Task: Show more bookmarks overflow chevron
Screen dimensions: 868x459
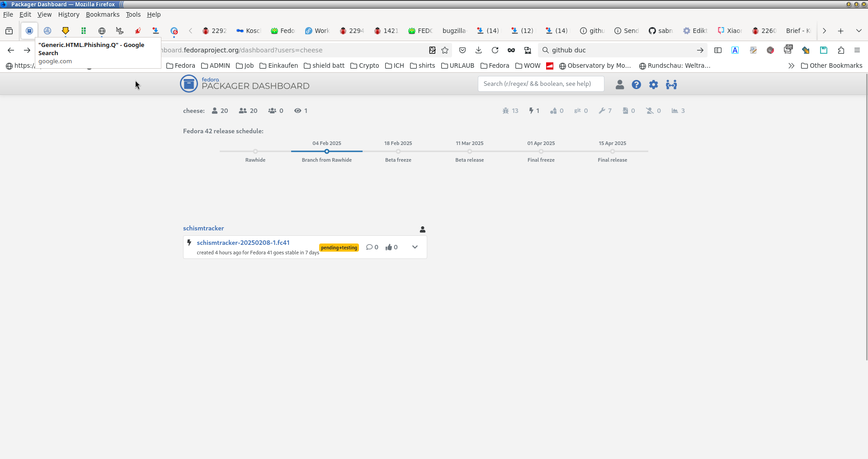Action: (x=791, y=66)
